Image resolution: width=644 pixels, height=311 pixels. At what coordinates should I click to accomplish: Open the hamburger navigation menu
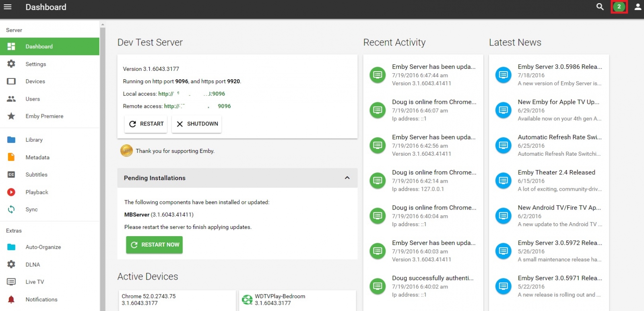click(8, 7)
